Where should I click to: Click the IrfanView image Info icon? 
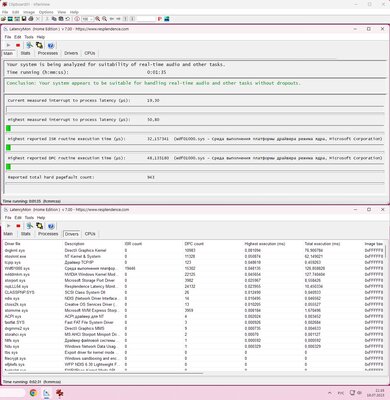[77, 19]
